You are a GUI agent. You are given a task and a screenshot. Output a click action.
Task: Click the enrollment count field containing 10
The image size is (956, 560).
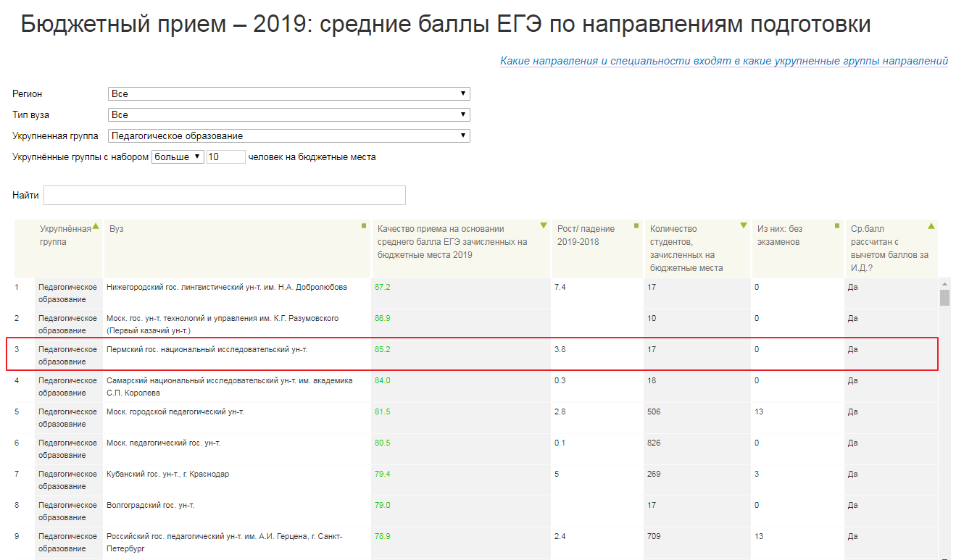tap(226, 157)
